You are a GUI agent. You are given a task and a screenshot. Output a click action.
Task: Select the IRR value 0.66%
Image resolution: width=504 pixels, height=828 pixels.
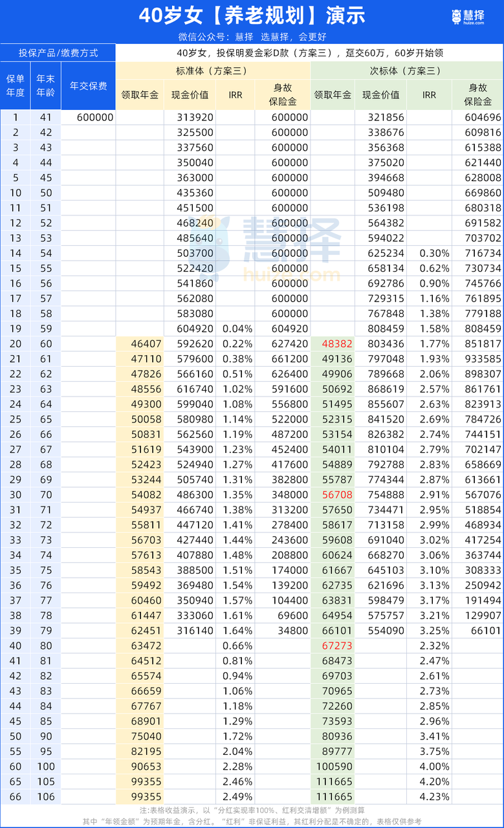[237, 646]
